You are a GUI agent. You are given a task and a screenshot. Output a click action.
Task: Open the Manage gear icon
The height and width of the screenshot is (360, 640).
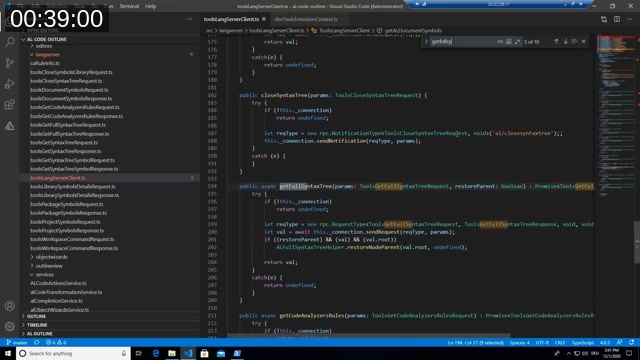10,327
